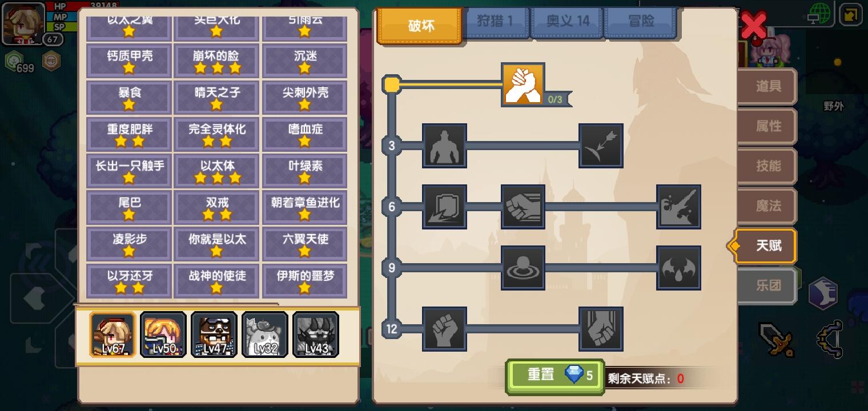This screenshot has width=868, height=411.
Task: Select the arrow talent in tier 3
Action: point(601,146)
